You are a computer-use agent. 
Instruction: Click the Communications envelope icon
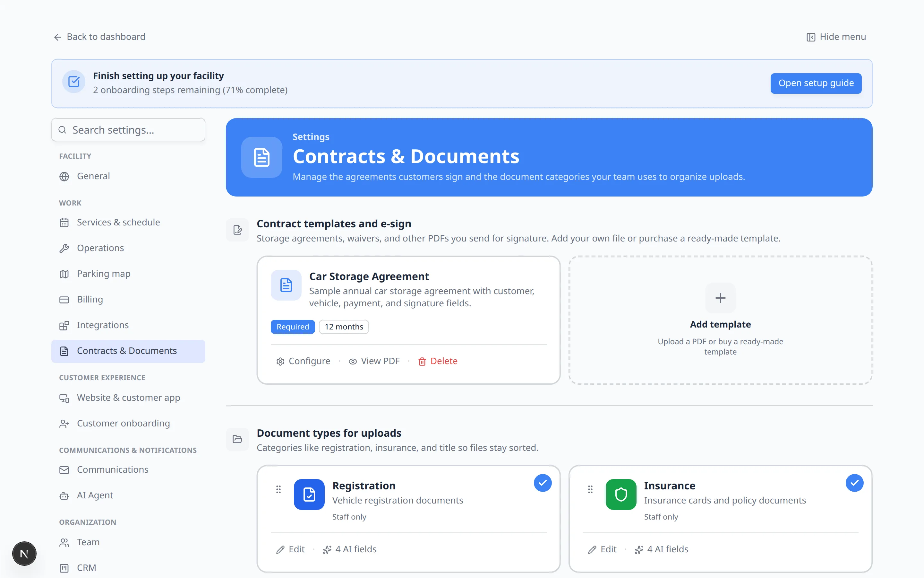pyautogui.click(x=64, y=470)
